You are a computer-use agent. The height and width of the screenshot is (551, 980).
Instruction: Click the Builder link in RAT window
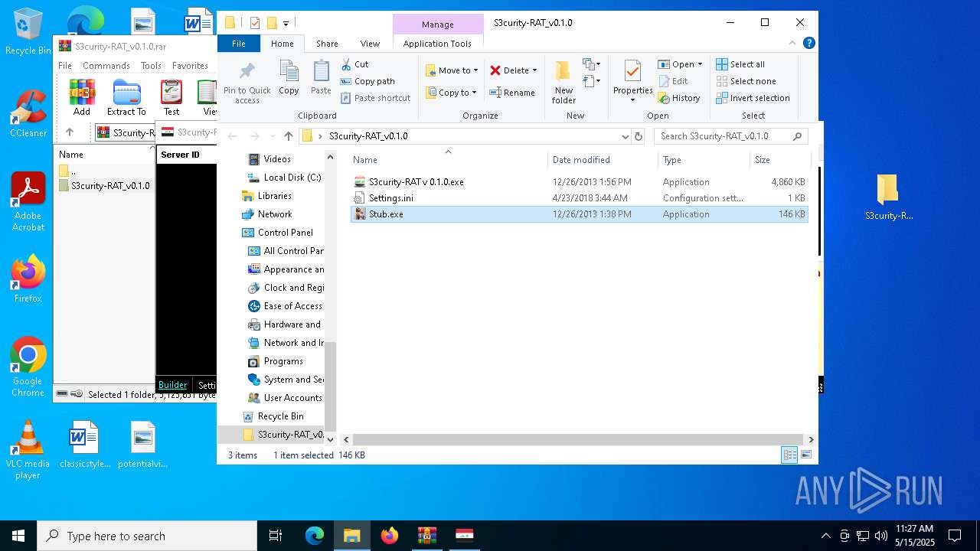[x=172, y=385]
